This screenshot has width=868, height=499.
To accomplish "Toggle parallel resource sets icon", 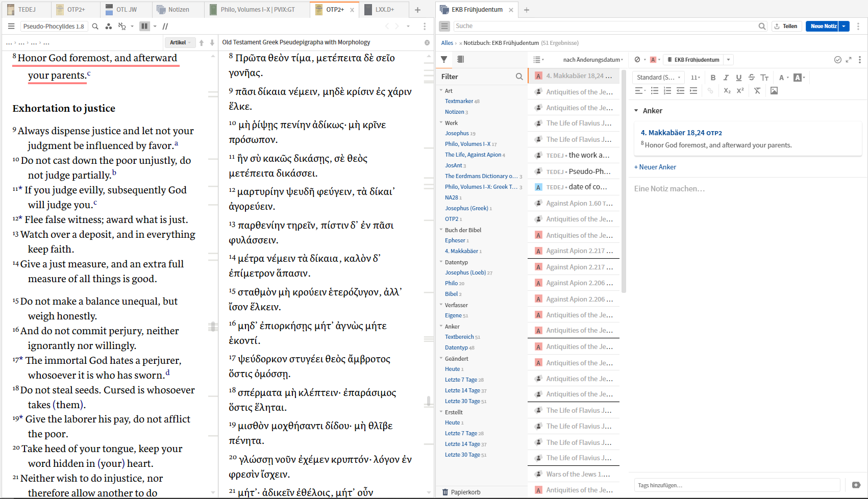I will point(122,26).
